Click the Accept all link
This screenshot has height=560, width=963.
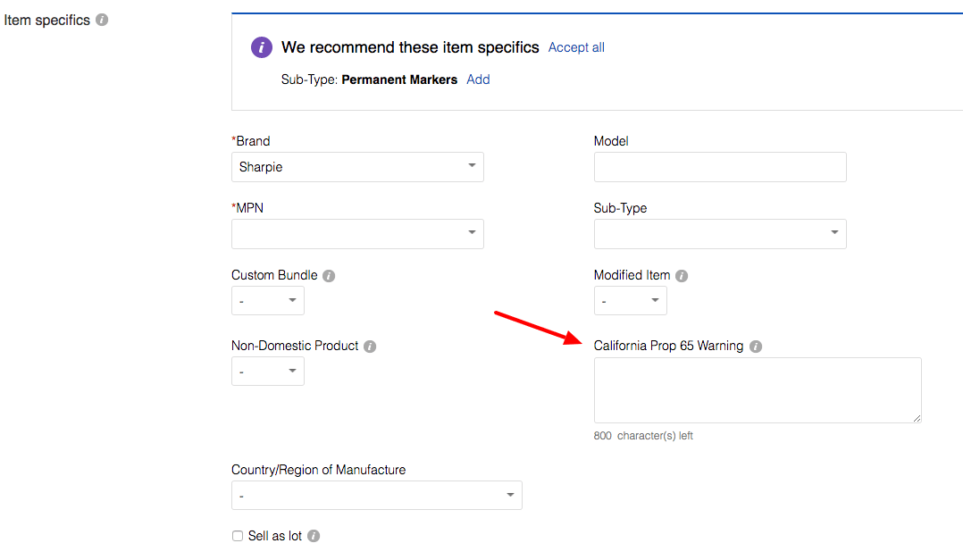tap(575, 47)
